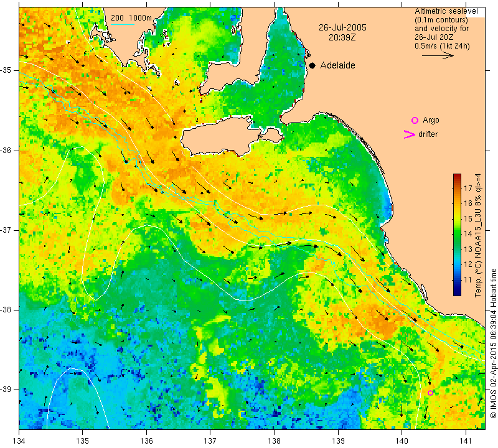The height and width of the screenshot is (448, 498).
Task: Click the longitude label 141
Action: pyautogui.click(x=466, y=441)
